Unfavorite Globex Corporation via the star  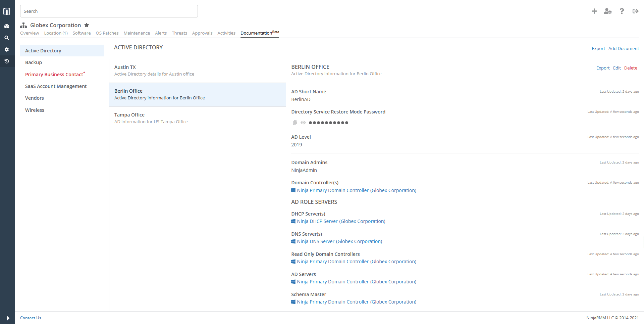point(87,25)
